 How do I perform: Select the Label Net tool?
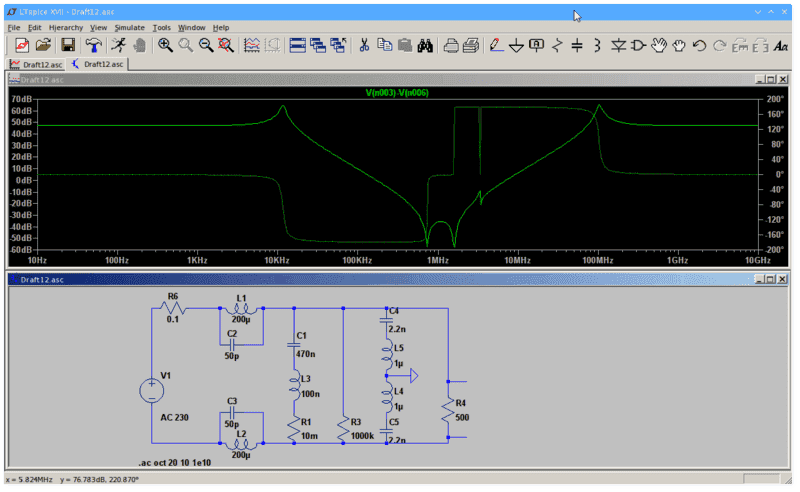pos(537,45)
